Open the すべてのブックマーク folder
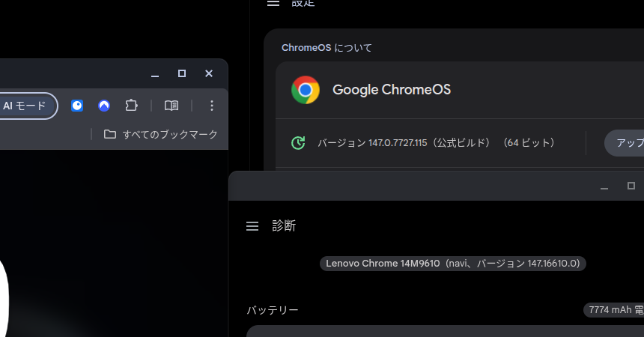The image size is (644, 337). (x=160, y=134)
